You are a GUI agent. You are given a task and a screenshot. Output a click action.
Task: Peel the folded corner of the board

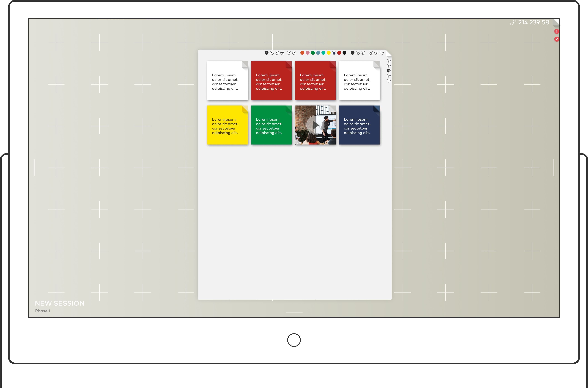(556, 22)
